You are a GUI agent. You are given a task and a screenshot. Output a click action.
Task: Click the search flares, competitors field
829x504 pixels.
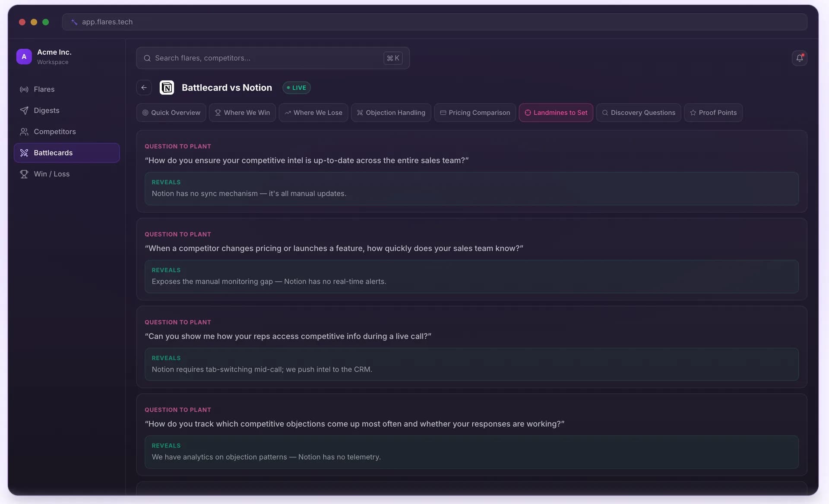273,58
